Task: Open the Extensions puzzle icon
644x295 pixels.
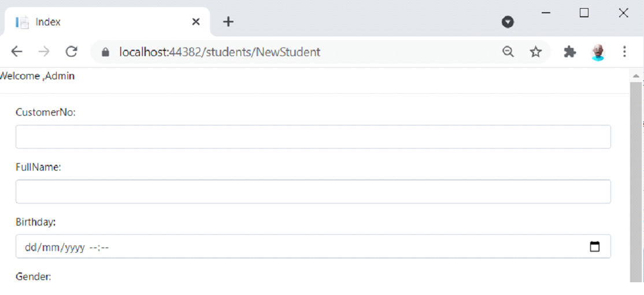Action: coord(569,51)
